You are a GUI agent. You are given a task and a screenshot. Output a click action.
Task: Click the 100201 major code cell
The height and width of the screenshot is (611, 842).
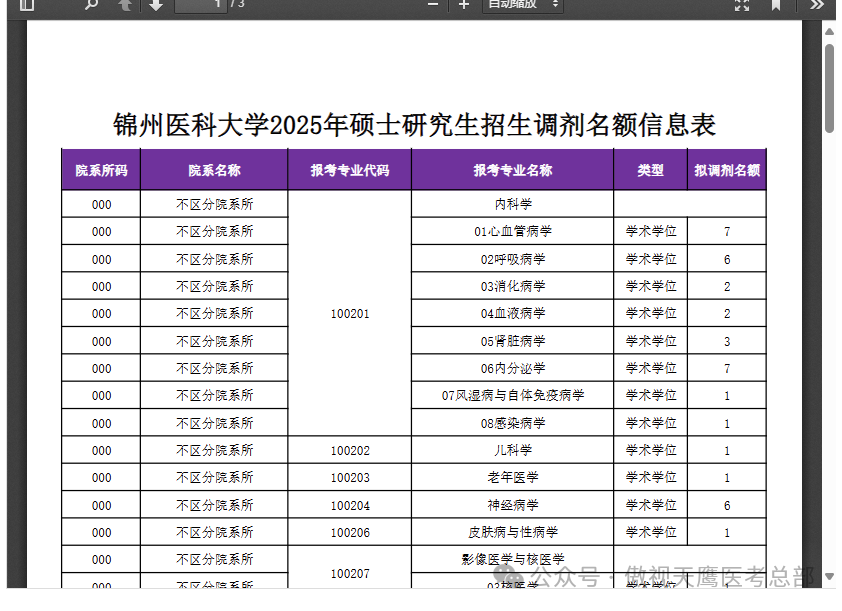pyautogui.click(x=349, y=314)
